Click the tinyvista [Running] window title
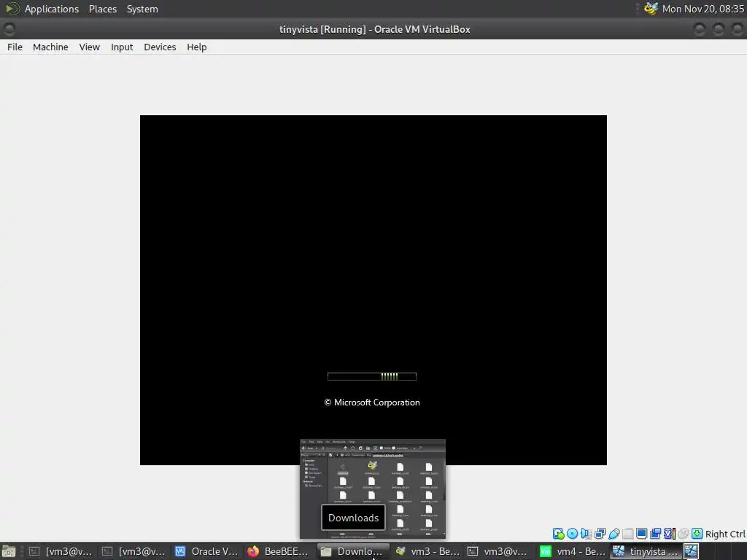 374,29
